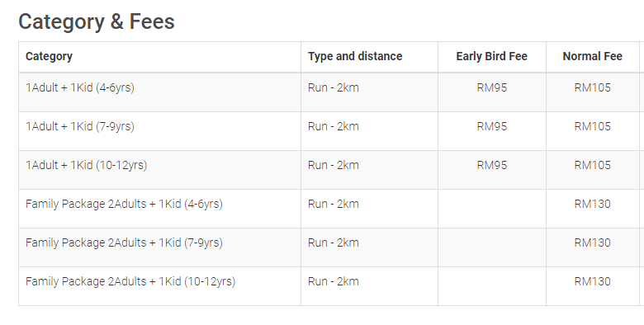Click RM95 early bird fee for 10-12yrs
This screenshot has height=325, width=644.
[491, 165]
